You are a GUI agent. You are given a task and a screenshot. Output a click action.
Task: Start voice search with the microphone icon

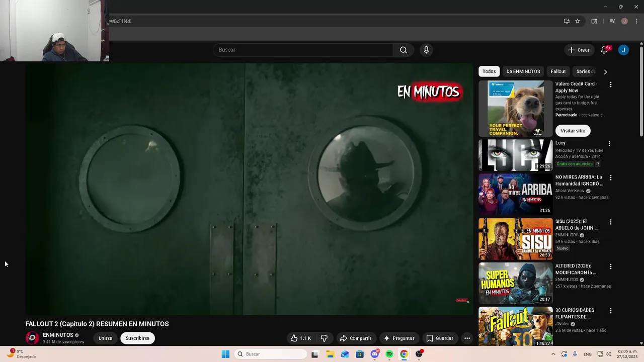pos(426,50)
